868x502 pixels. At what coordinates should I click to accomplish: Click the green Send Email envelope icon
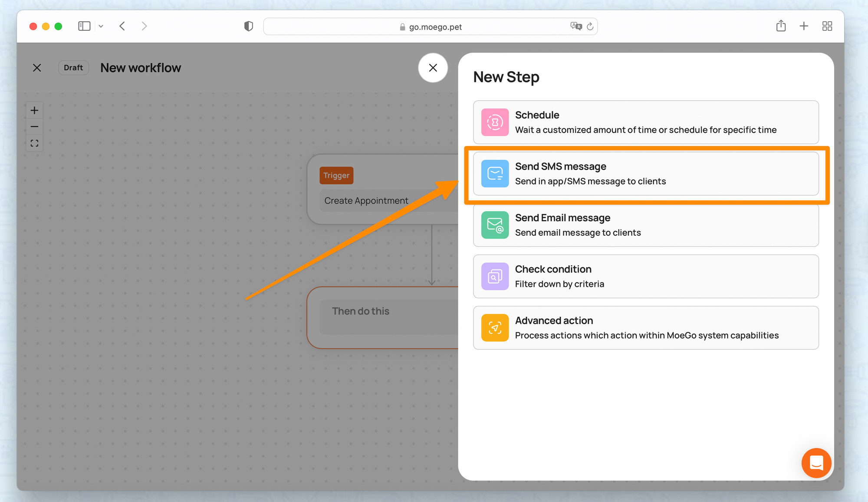click(x=495, y=225)
